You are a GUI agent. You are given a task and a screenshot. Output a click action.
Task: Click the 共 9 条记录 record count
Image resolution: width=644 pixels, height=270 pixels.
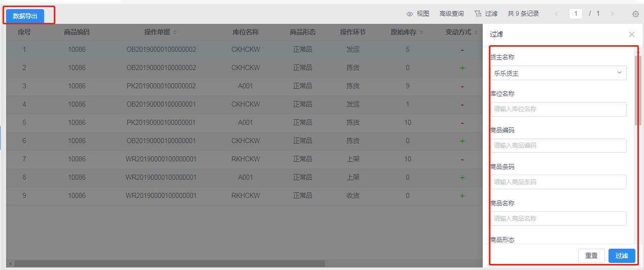click(523, 14)
